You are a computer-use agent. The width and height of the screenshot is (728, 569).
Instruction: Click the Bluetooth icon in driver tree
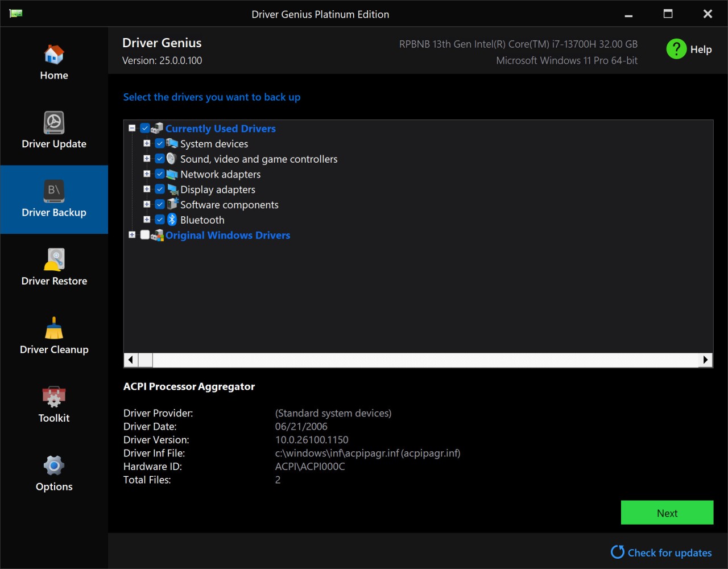click(172, 220)
